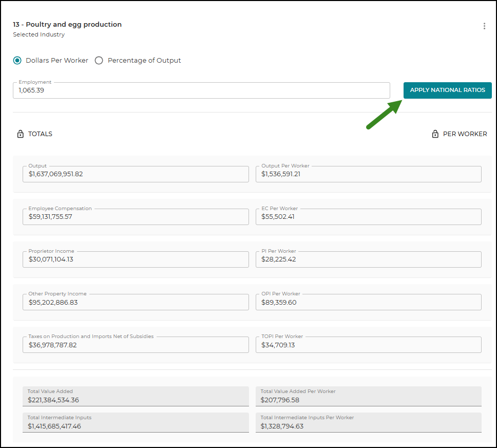Click the Total Intermediate Inputs field
The width and height of the screenshot is (497, 448).
[136, 423]
